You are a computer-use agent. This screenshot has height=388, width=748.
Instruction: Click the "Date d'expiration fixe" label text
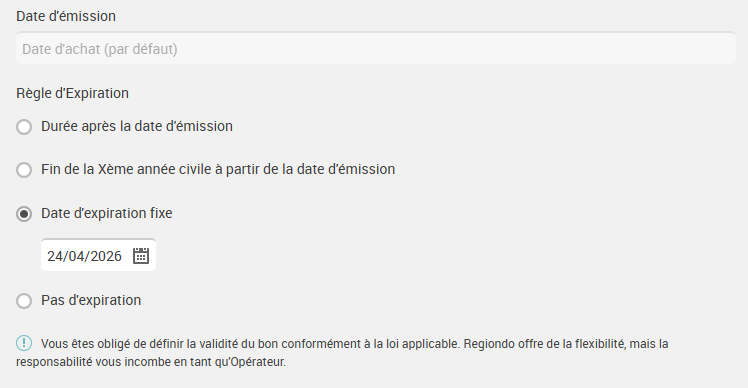(x=107, y=213)
